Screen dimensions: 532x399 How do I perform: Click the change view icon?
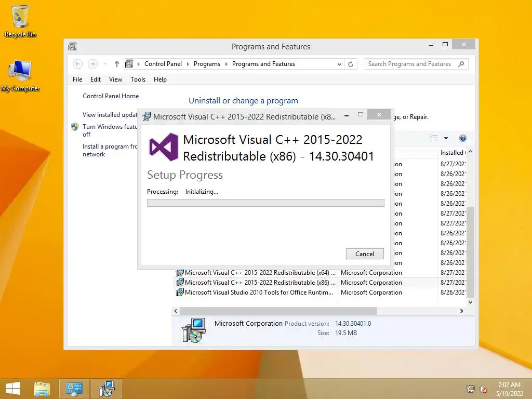pyautogui.click(x=434, y=138)
